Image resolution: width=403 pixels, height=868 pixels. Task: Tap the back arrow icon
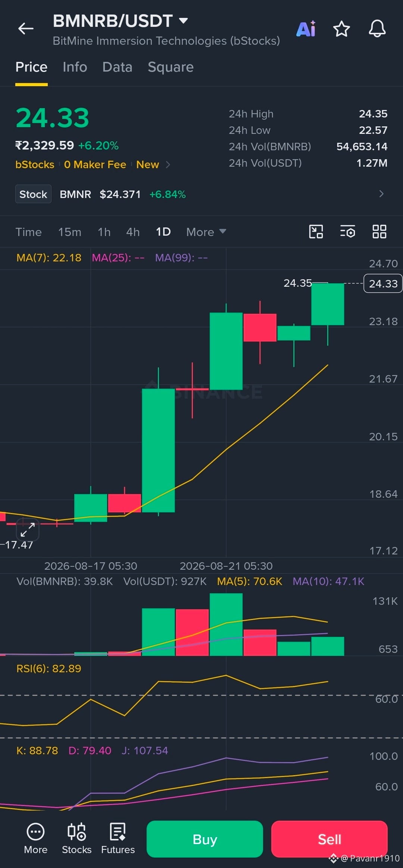point(26,28)
